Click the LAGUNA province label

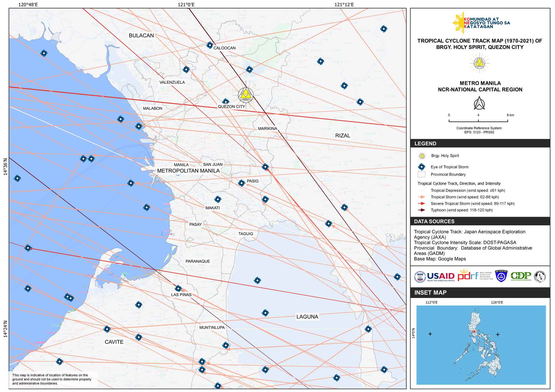pyautogui.click(x=307, y=317)
